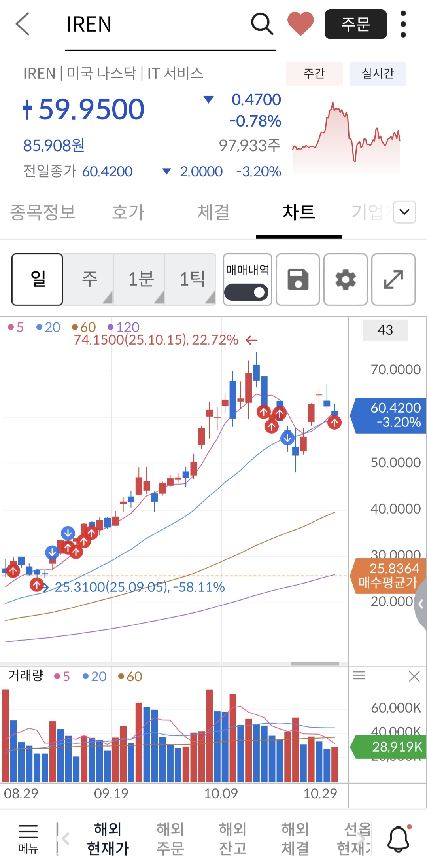Tap the 60-day moving average legend
Viewport: 427px width, 868px height.
point(84,327)
